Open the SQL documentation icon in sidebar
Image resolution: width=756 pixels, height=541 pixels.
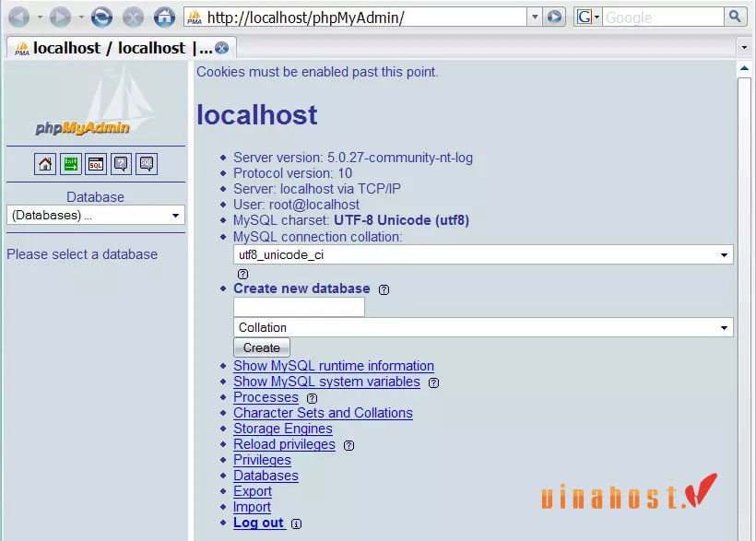click(147, 164)
